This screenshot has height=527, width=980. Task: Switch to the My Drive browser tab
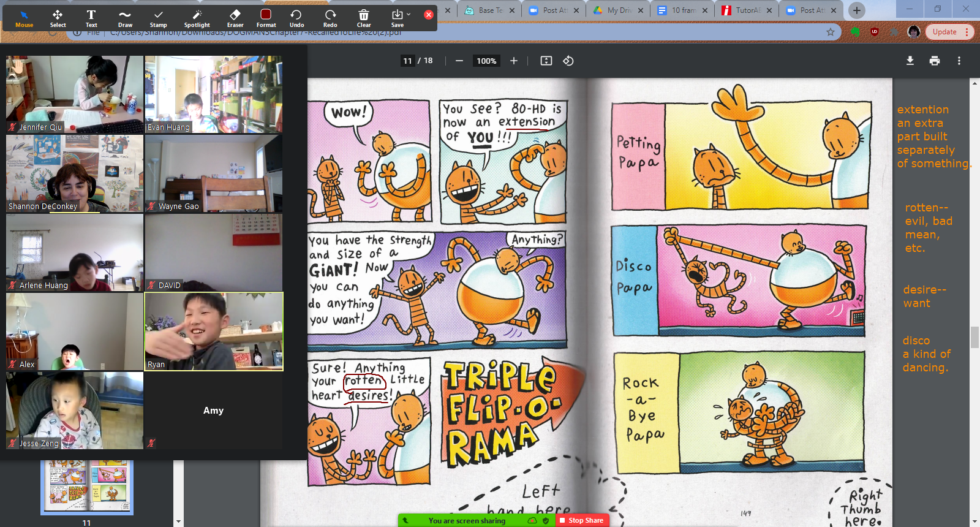pyautogui.click(x=619, y=10)
